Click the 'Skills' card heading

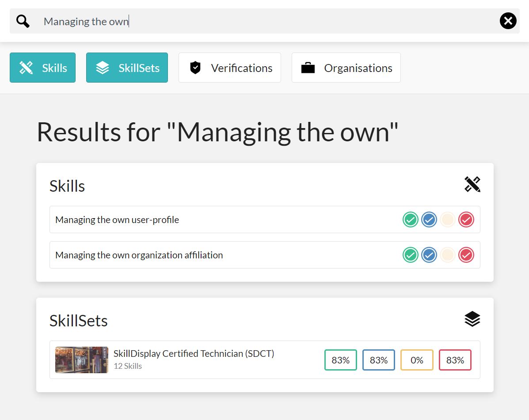click(x=67, y=186)
